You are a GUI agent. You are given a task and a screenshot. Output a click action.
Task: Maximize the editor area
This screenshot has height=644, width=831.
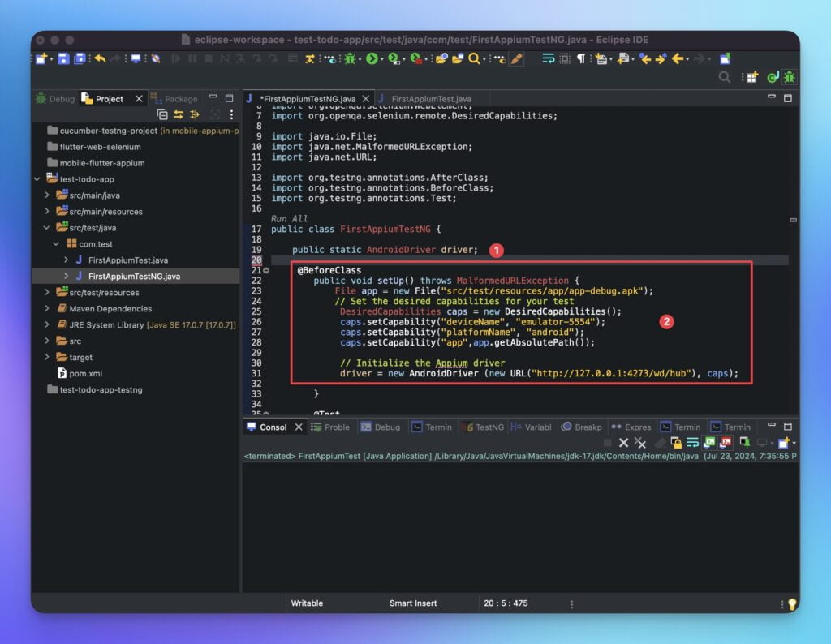788,98
